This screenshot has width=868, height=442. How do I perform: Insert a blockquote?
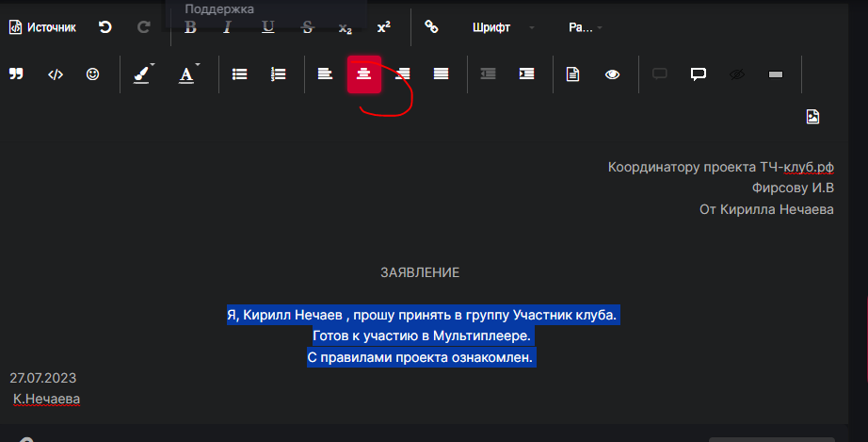pos(16,74)
